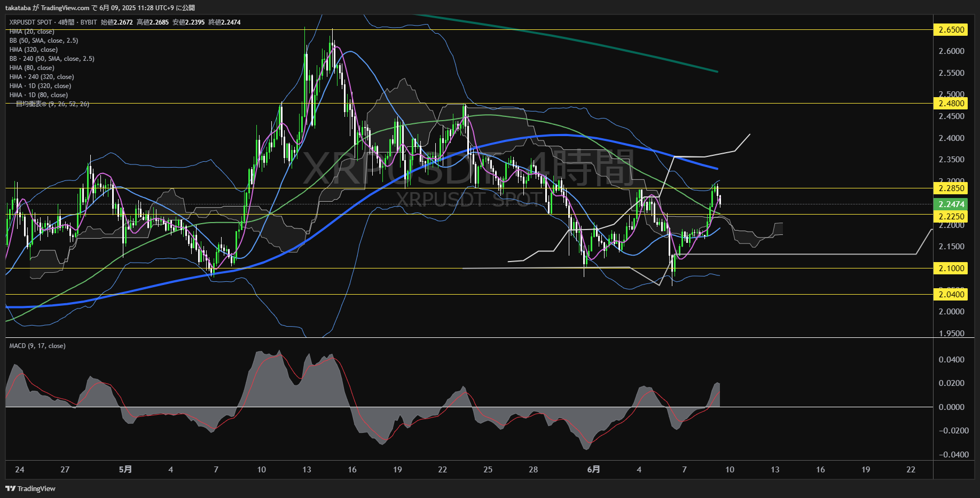The image size is (980, 498).
Task: Click the 1.9500 price axis value
Action: pyautogui.click(x=952, y=334)
